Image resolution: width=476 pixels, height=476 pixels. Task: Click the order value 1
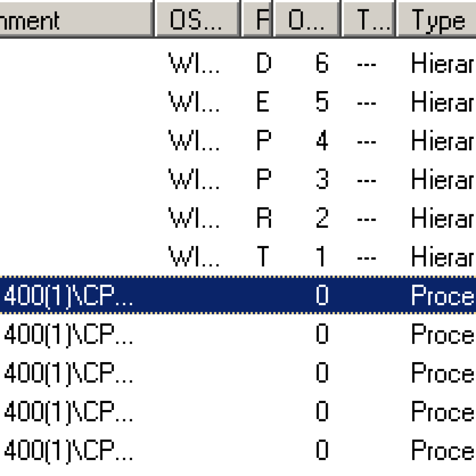pos(321,257)
